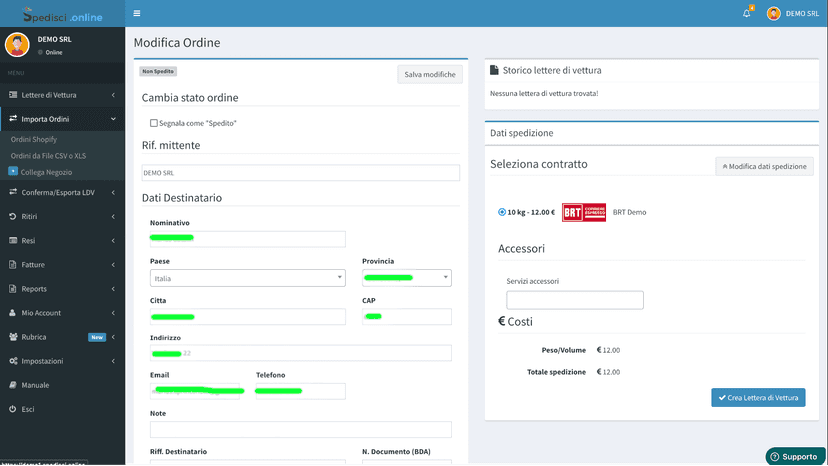Viewport: 828px width, 466px height.
Task: Expand Lettere di Vettura chevron
Action: pyautogui.click(x=113, y=95)
